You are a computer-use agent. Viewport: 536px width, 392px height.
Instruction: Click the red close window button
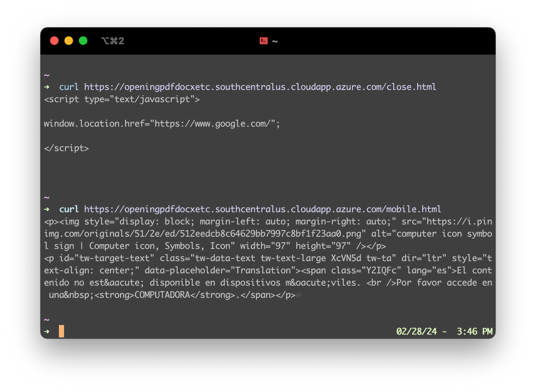coord(54,41)
